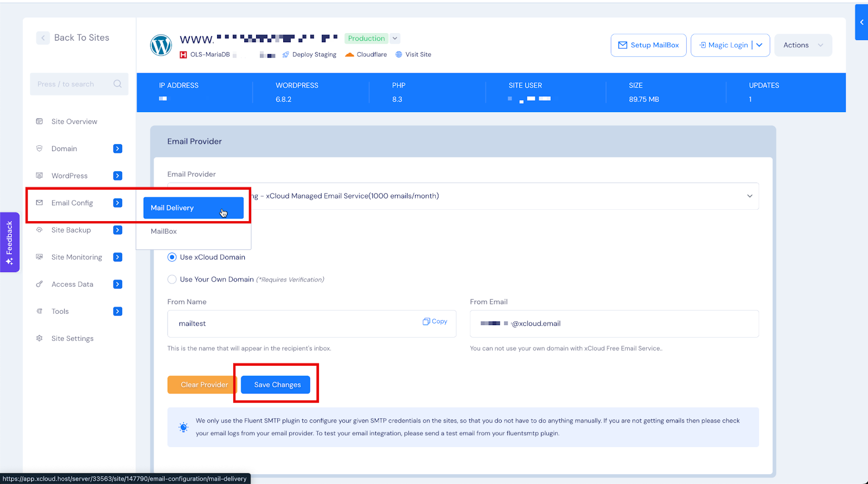Expand the Site Monitoring submenu arrow
This screenshot has width=868, height=484.
click(118, 257)
